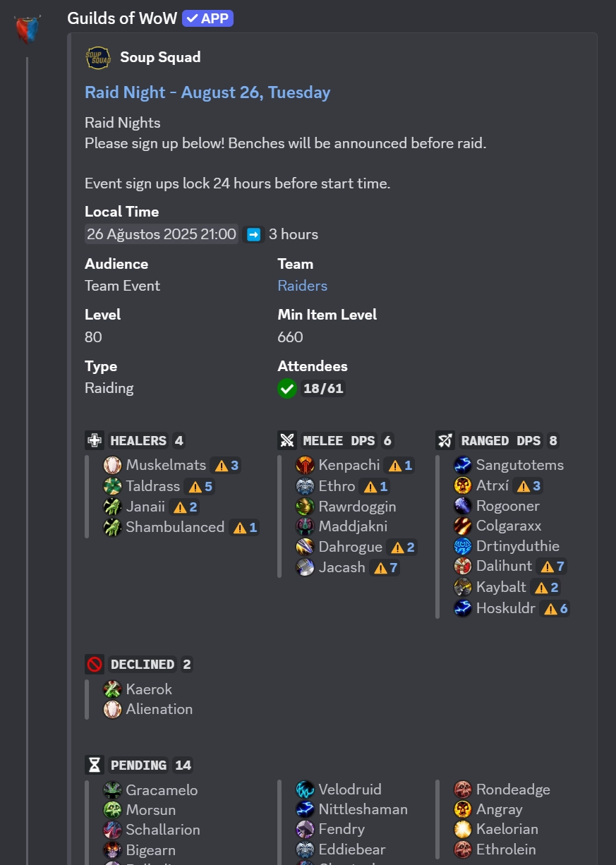Click the Declined prohibition icon

[94, 663]
